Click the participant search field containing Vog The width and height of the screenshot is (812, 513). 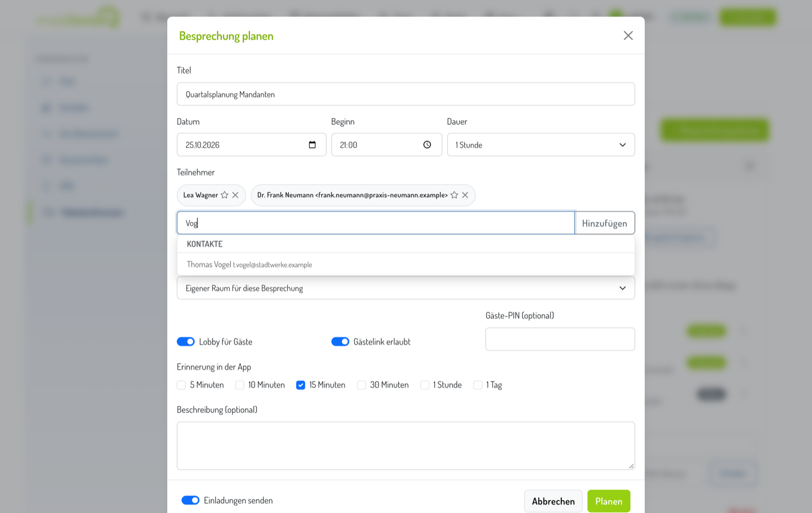pyautogui.click(x=376, y=223)
